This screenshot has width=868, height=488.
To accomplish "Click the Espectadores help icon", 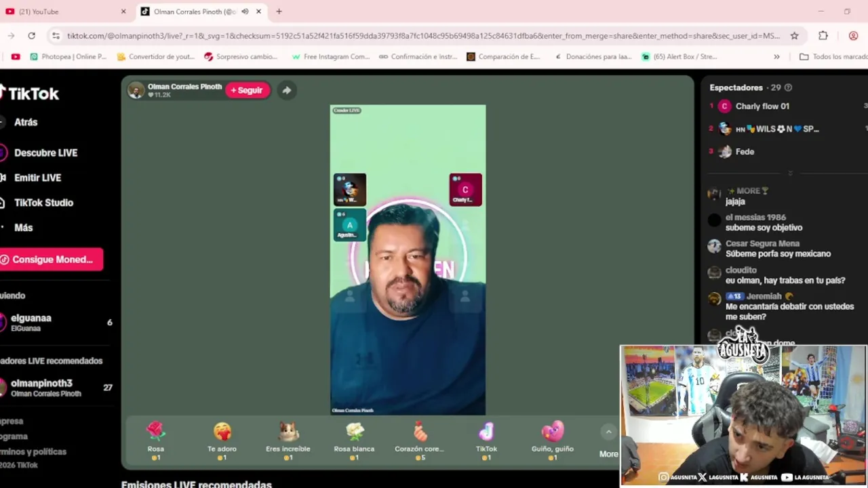I will tap(788, 87).
